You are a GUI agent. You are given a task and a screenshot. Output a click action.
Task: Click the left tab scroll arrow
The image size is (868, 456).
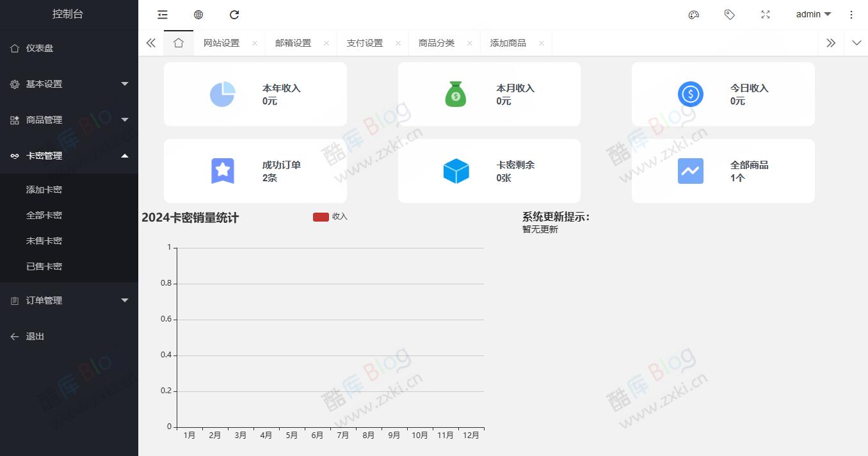pos(151,43)
